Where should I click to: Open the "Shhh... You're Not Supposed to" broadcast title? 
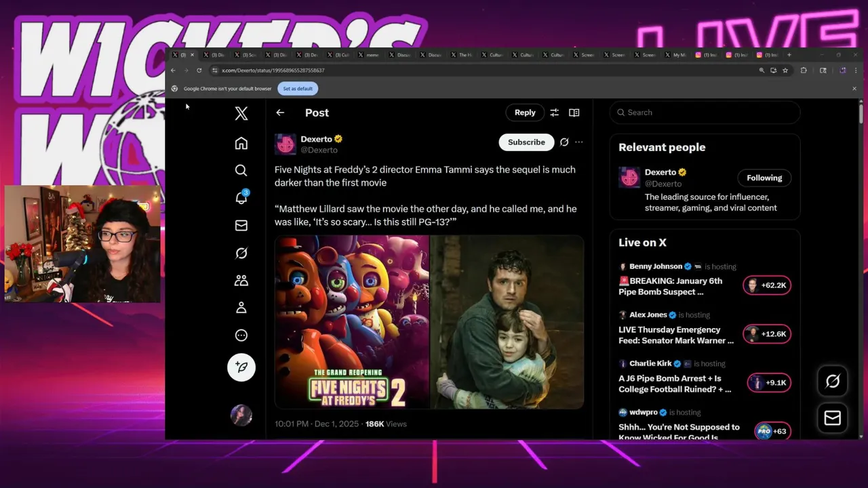tap(679, 432)
